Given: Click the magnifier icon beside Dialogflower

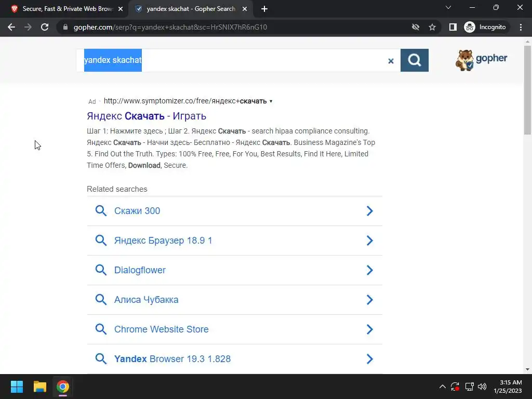Looking at the screenshot, I should pos(101,270).
